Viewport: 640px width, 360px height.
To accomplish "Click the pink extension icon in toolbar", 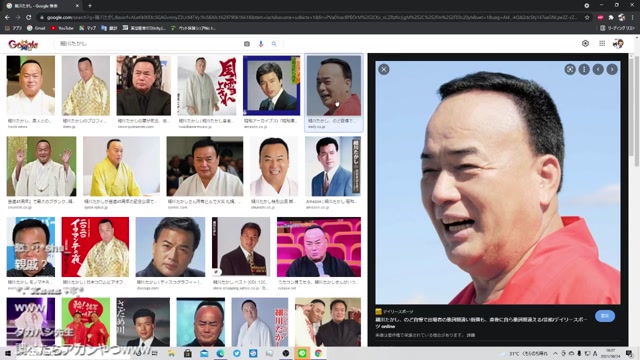I will pos(600,18).
